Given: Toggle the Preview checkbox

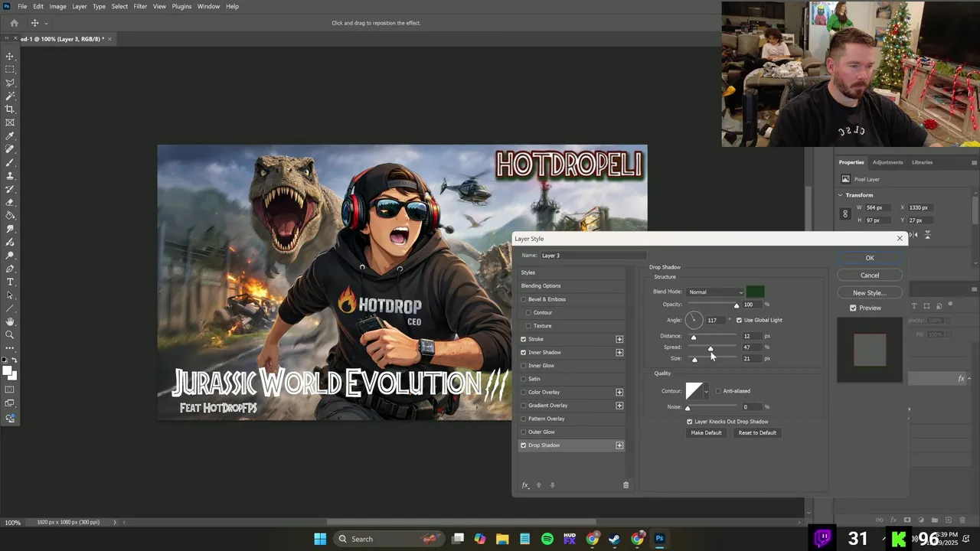Looking at the screenshot, I should point(853,308).
